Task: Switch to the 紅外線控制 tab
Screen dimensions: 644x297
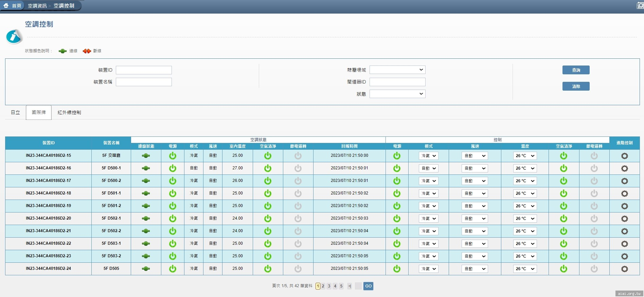Action: pyautogui.click(x=69, y=112)
